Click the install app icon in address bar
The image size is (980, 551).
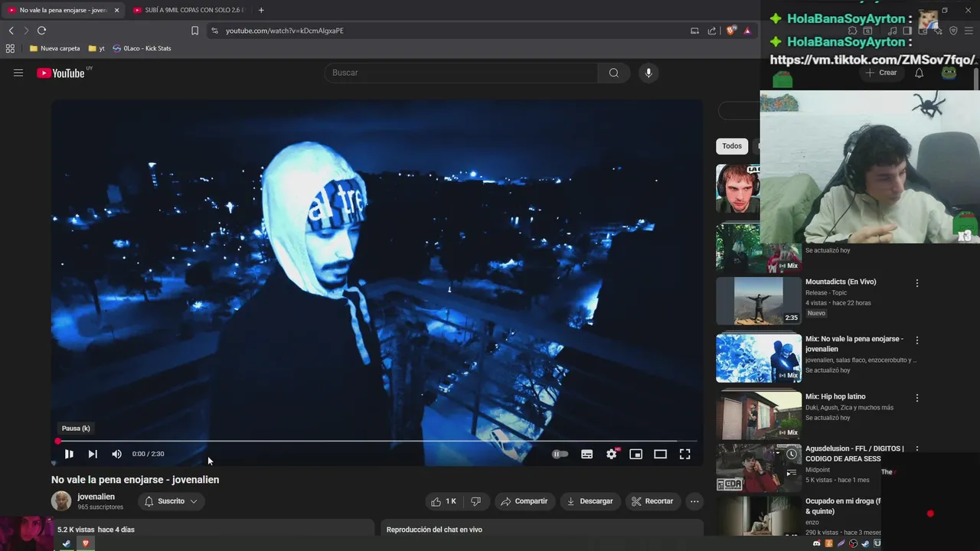tap(694, 31)
